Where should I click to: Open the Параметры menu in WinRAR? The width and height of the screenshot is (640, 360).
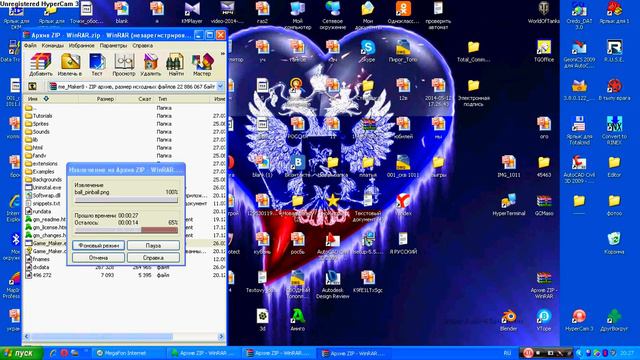click(x=113, y=45)
